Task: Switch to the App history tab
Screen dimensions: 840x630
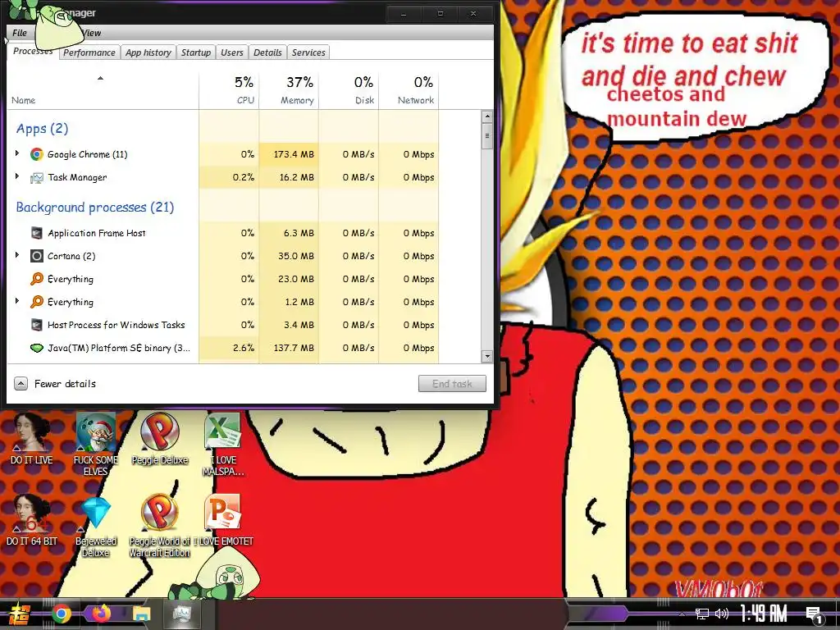Action: point(148,52)
